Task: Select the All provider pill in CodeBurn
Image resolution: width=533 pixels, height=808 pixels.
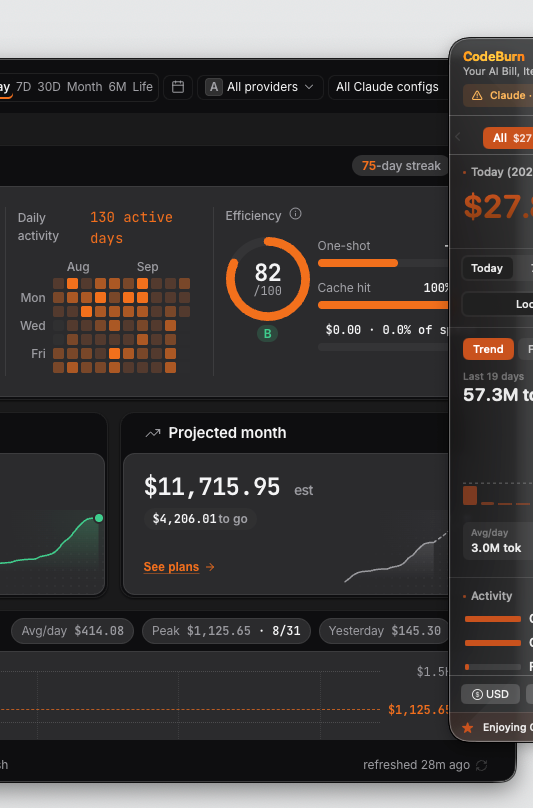Action: click(508, 138)
